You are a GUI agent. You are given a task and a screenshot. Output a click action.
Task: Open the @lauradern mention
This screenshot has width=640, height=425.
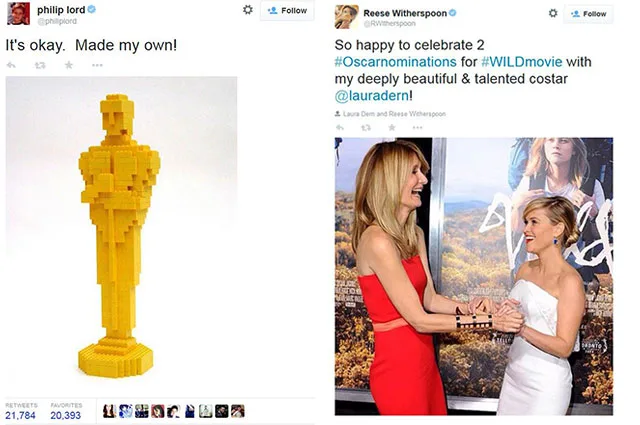tap(371, 96)
